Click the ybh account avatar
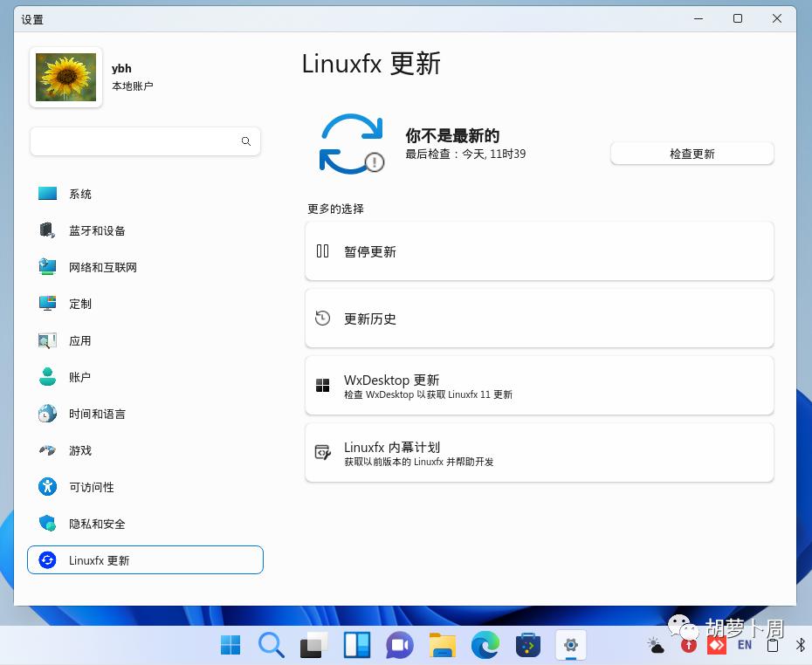The height and width of the screenshot is (665, 812). [65, 77]
